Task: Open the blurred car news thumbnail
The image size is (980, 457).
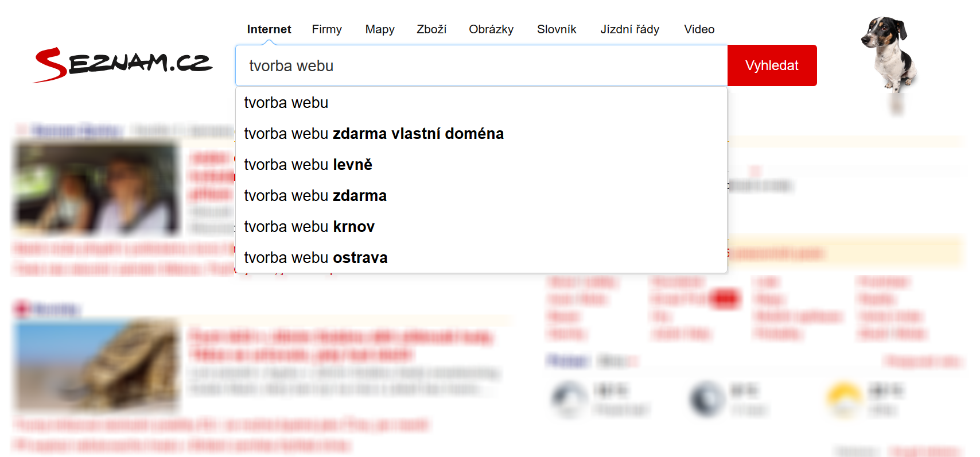Action: tap(96, 189)
